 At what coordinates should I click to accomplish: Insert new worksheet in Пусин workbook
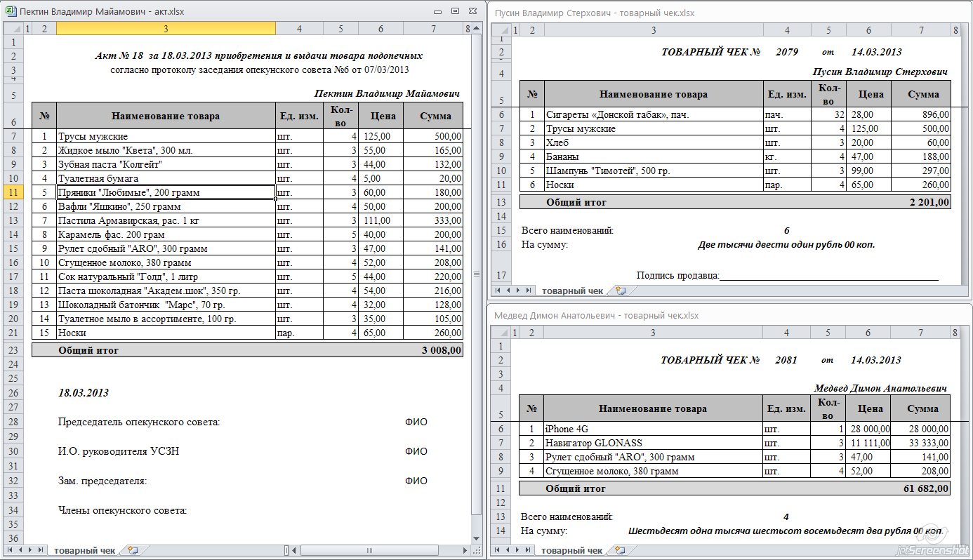coord(620,290)
